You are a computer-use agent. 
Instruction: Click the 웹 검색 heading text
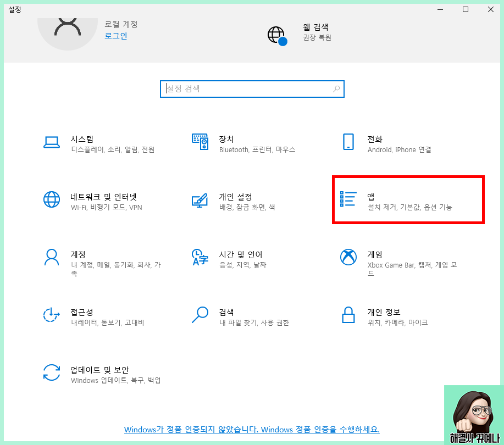coord(315,27)
